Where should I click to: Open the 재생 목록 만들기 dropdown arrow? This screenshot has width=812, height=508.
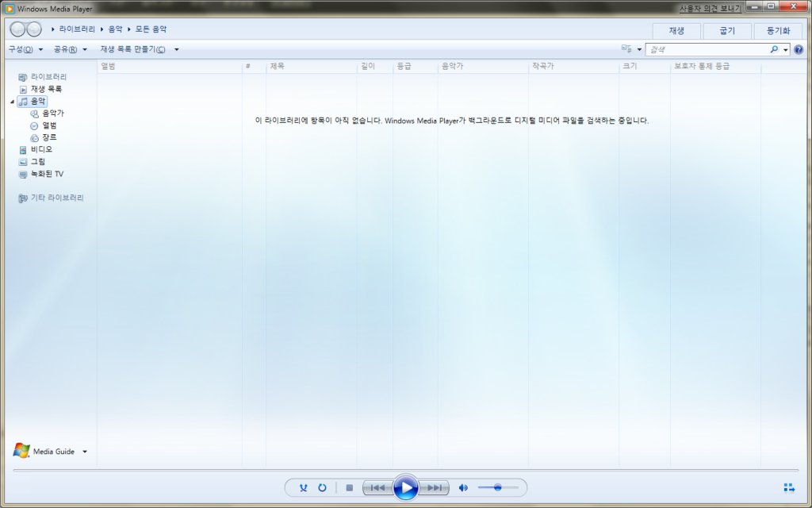pos(177,50)
